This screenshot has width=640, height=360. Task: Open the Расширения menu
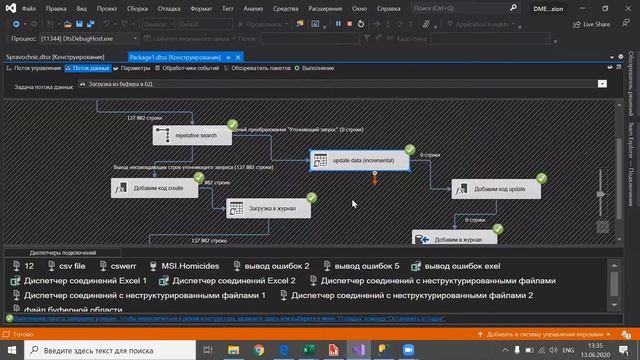pos(325,8)
